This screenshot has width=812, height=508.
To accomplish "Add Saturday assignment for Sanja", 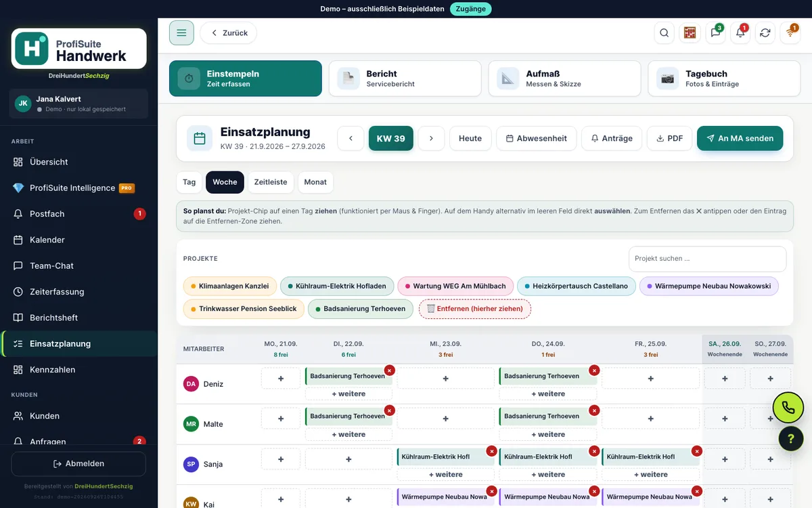I will point(725,459).
